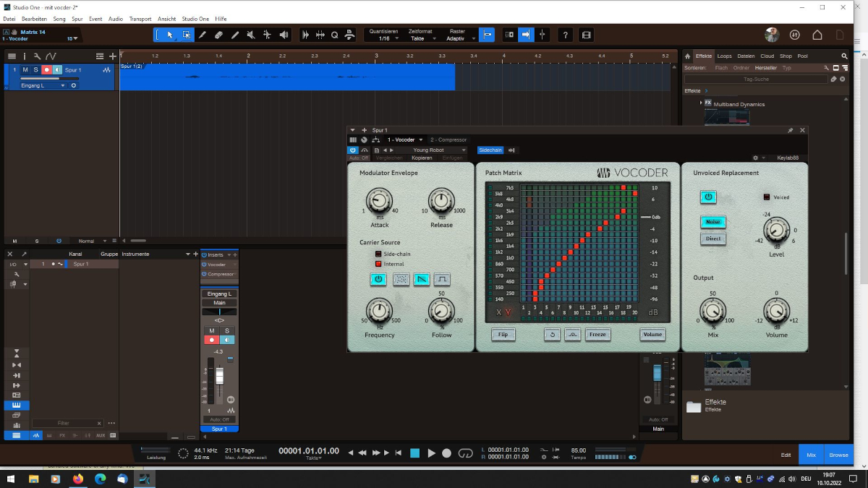Viewport: 868px width, 488px height.
Task: Open the video player icon
Action: [x=586, y=35]
